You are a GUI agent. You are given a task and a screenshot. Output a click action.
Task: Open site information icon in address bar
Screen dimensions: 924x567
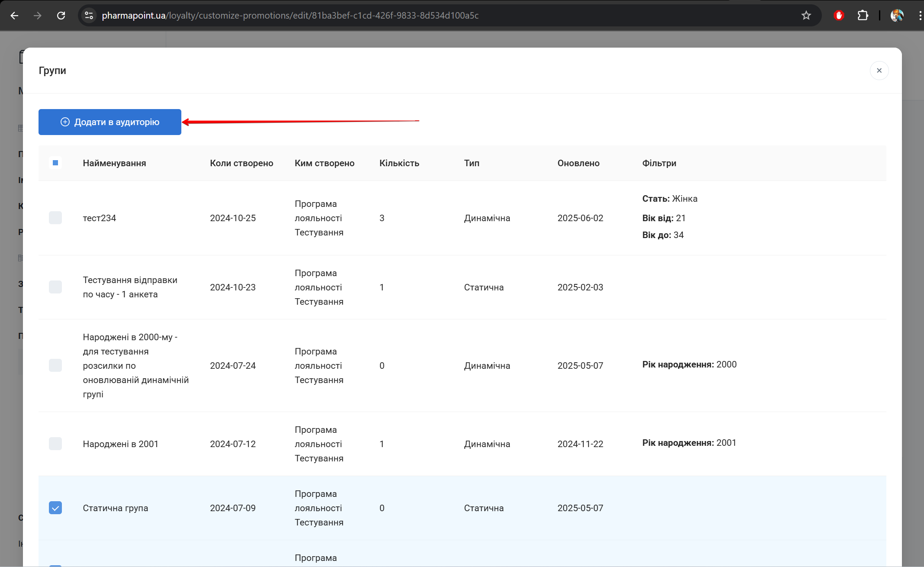pos(89,16)
